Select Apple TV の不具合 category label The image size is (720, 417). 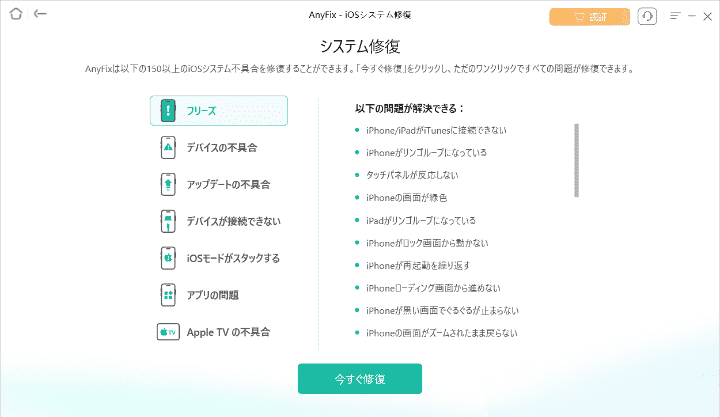coord(228,332)
